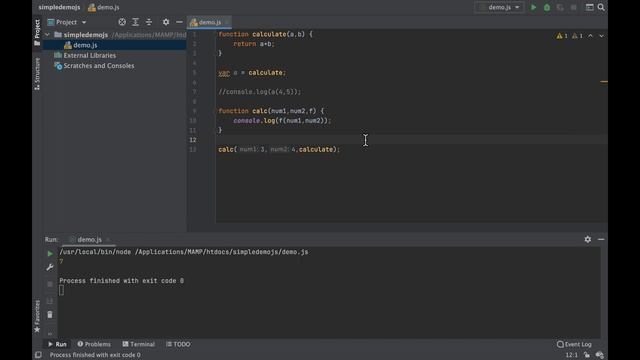Open Project panel gear settings

click(166, 22)
